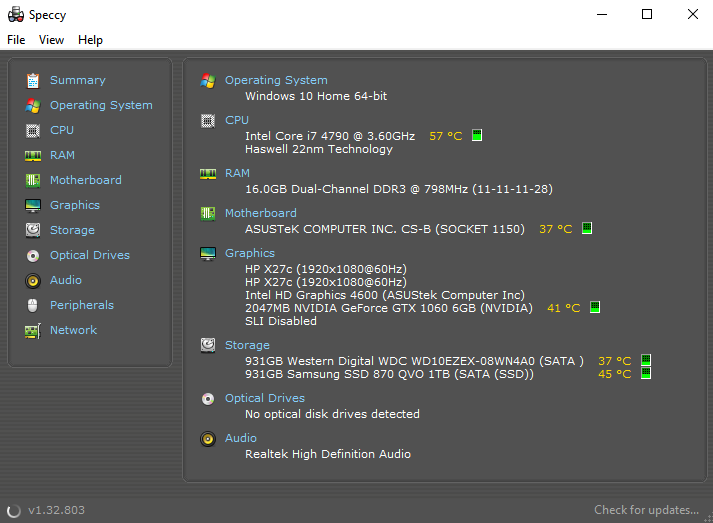
Task: Click the Graphics monitor icon in sidebar
Action: [33, 206]
